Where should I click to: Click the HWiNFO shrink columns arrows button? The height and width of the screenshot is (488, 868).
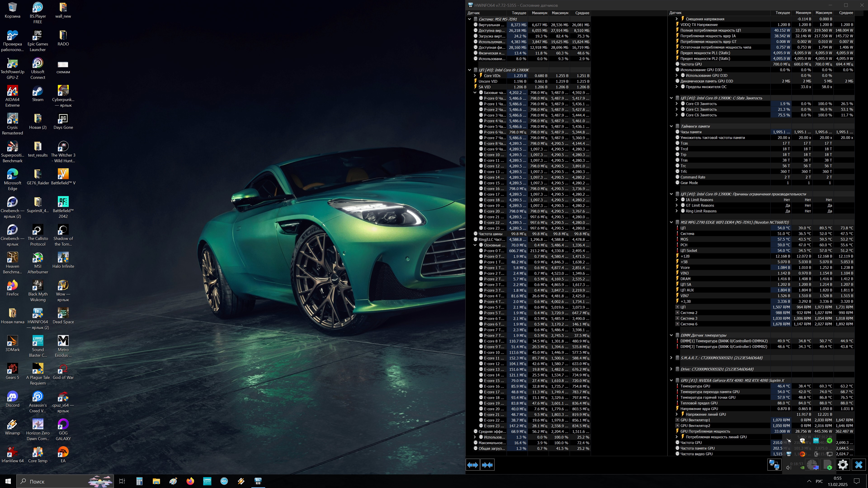(x=487, y=465)
